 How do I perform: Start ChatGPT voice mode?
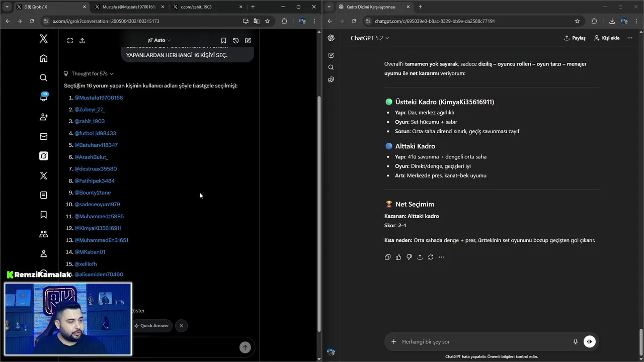(589, 341)
